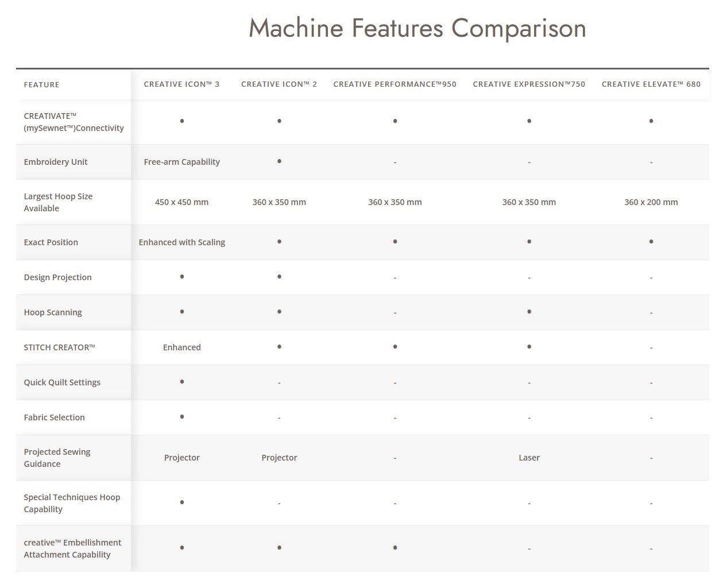Click the Special Techniques Hoop dot under Icon 3

click(181, 502)
